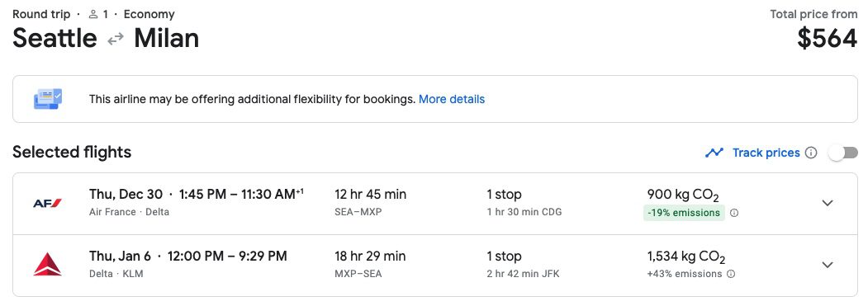Click the $564 total price
The image size is (868, 306).
[827, 38]
